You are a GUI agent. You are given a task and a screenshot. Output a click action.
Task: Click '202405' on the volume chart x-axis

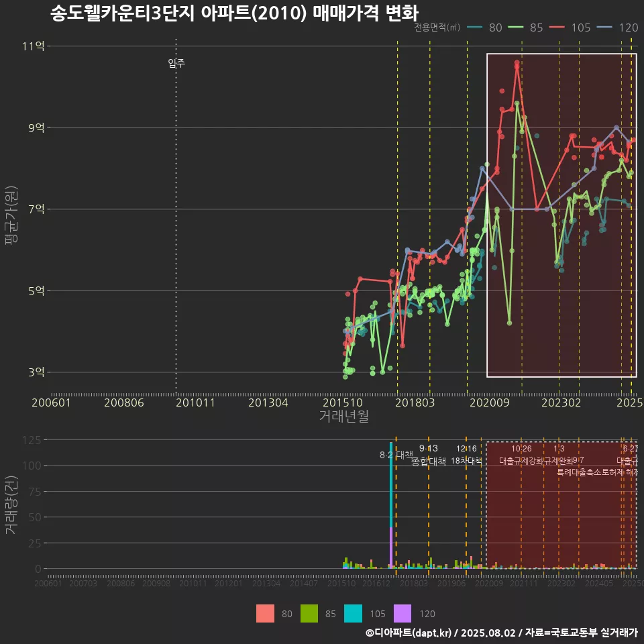click(599, 583)
